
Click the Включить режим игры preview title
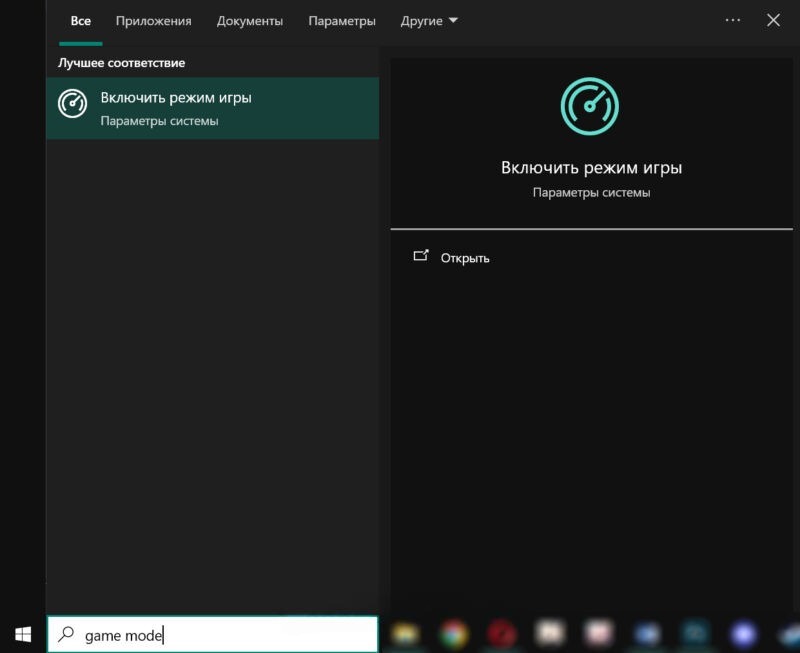tap(591, 168)
